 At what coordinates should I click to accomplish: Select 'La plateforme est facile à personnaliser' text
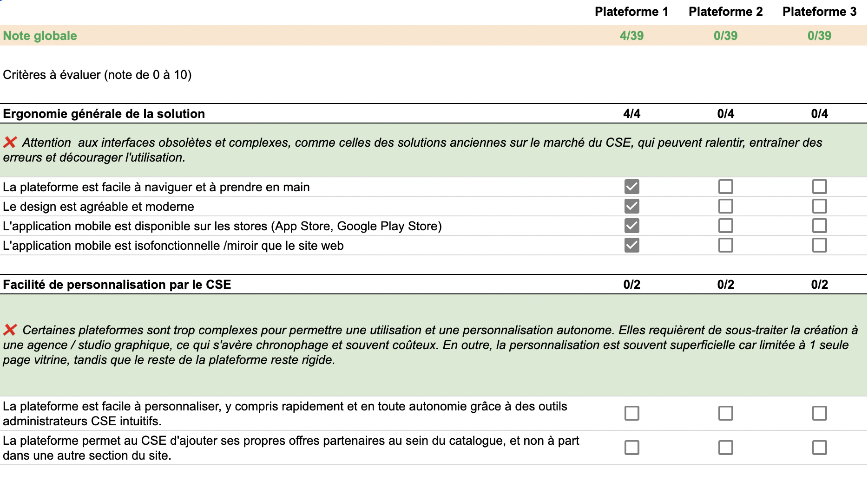pos(285,414)
